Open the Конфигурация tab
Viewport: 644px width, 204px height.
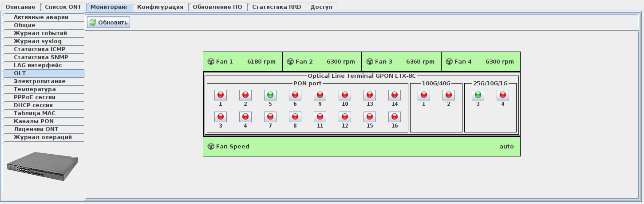(x=160, y=7)
